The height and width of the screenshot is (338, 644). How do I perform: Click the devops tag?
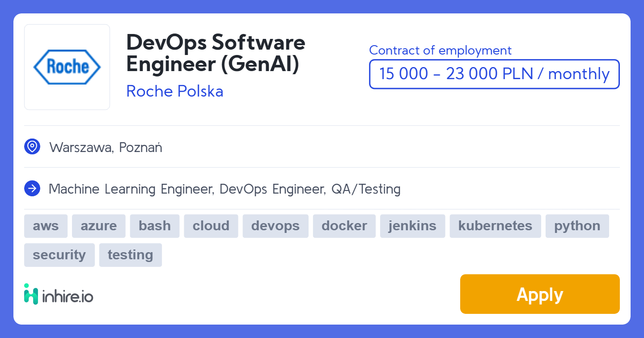coord(275,226)
